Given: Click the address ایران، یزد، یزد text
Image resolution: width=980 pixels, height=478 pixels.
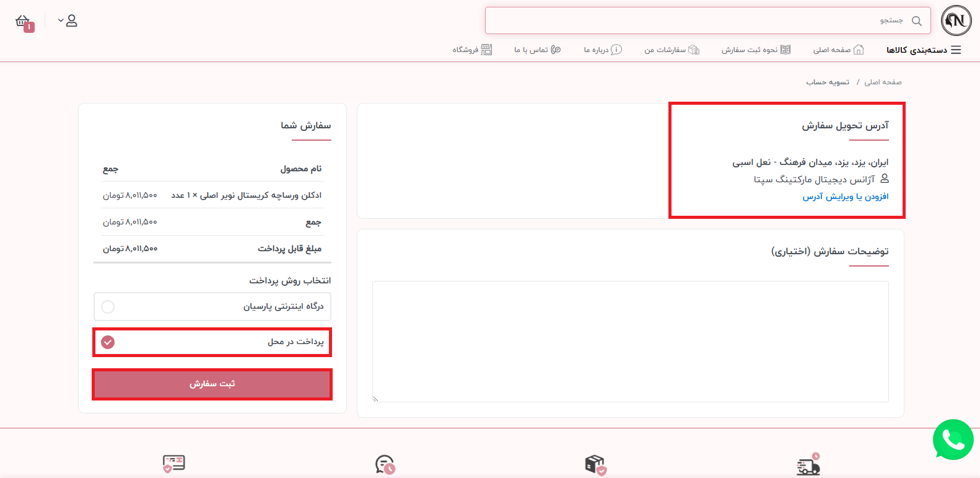Looking at the screenshot, I should coord(810,162).
